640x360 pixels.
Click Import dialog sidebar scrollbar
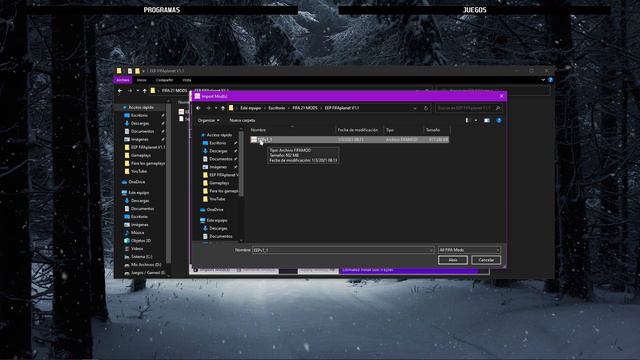click(x=241, y=163)
